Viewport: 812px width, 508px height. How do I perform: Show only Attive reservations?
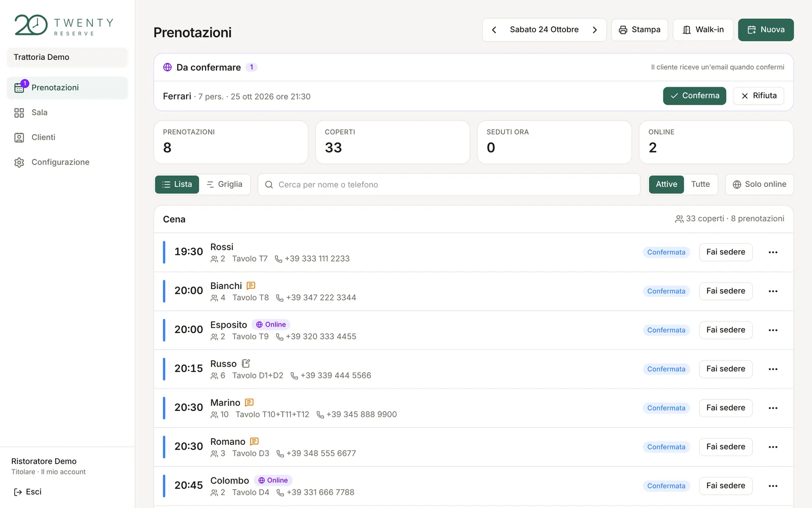[666, 184]
